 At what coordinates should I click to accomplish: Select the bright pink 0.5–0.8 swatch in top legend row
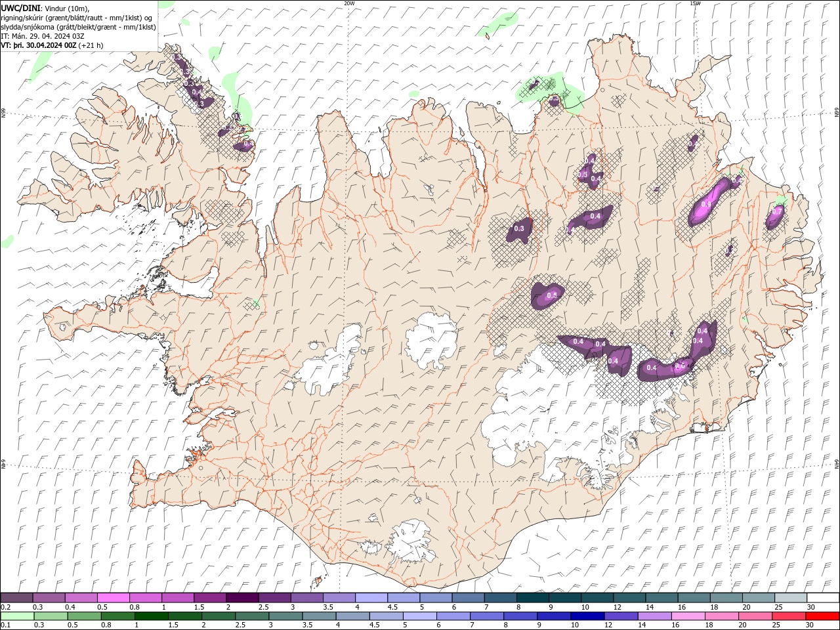point(114,598)
